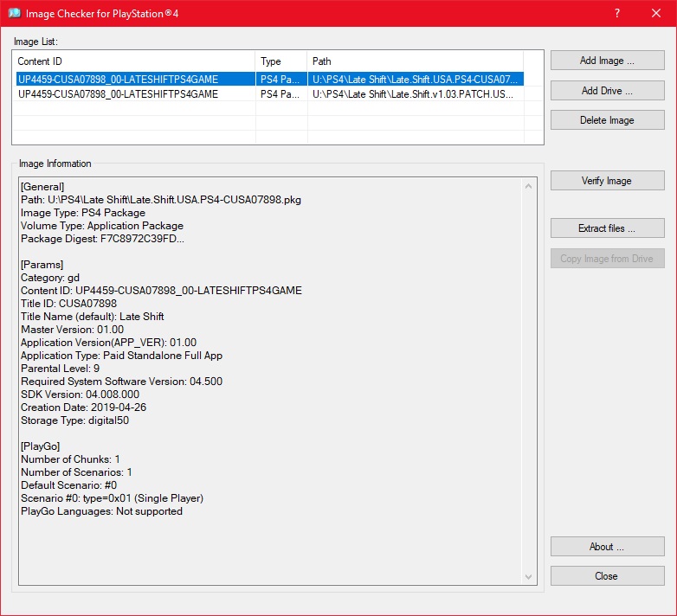Click the Default Scenario: #0 line
The height and width of the screenshot is (616, 677).
[x=68, y=484]
